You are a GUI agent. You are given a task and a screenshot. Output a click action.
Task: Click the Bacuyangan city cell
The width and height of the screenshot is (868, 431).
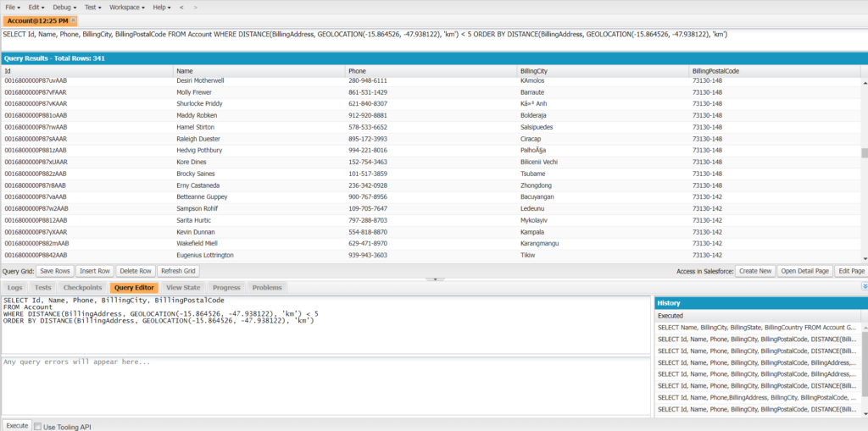pos(603,197)
